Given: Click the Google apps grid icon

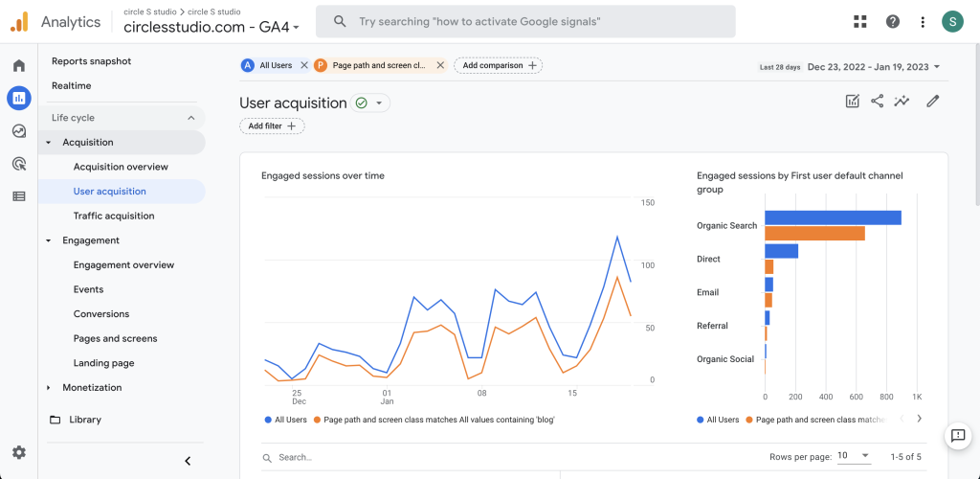Looking at the screenshot, I should pos(860,21).
